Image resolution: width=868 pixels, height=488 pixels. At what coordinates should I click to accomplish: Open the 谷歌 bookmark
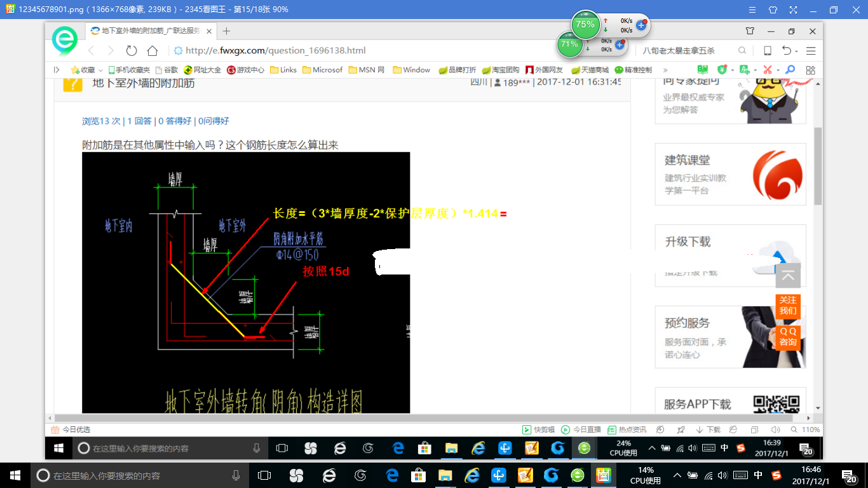[166, 70]
